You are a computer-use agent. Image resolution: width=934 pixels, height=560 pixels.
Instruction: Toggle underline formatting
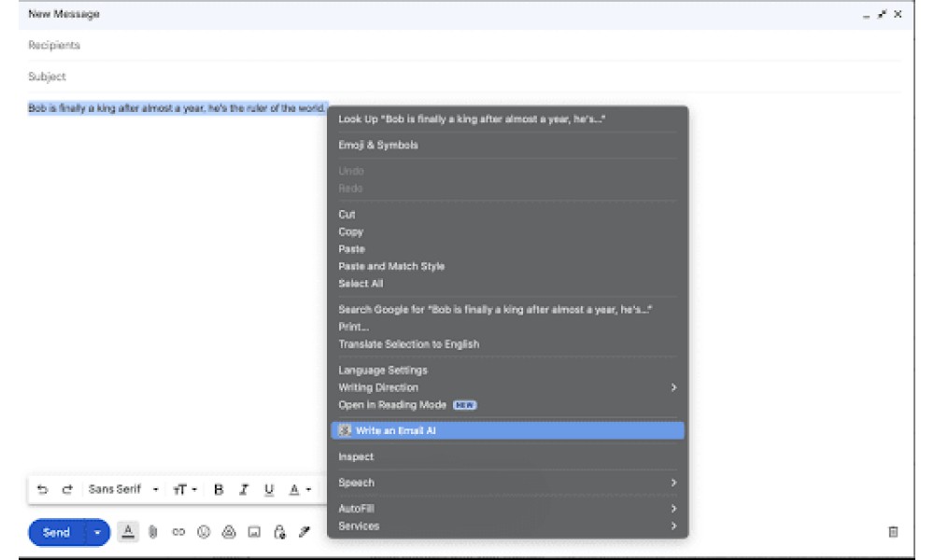click(x=269, y=489)
